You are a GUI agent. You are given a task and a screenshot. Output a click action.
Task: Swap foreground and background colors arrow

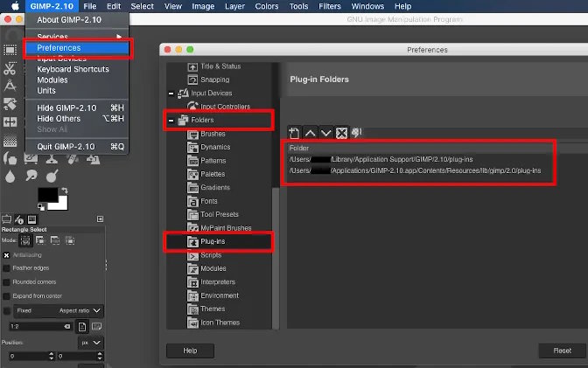coord(64,191)
